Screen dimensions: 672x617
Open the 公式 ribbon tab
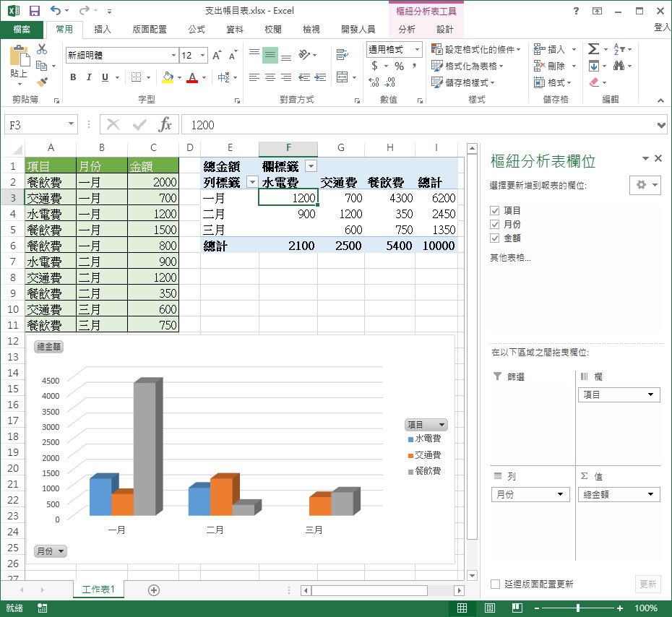pyautogui.click(x=196, y=30)
